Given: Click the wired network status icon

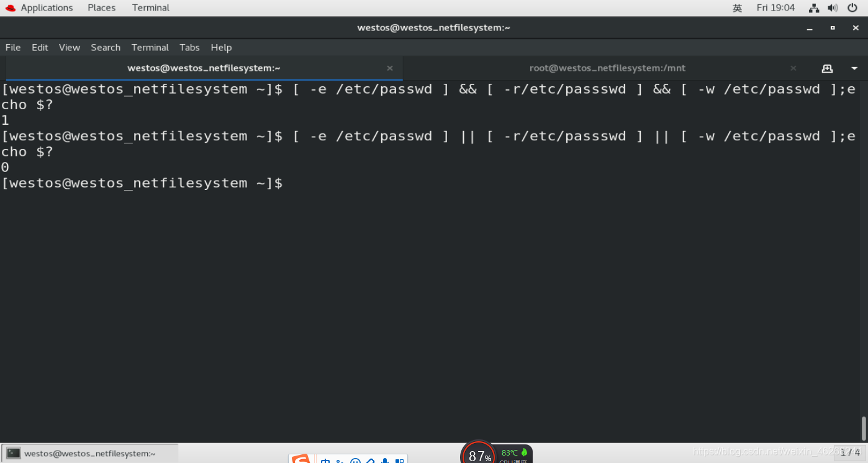Looking at the screenshot, I should click(x=814, y=8).
